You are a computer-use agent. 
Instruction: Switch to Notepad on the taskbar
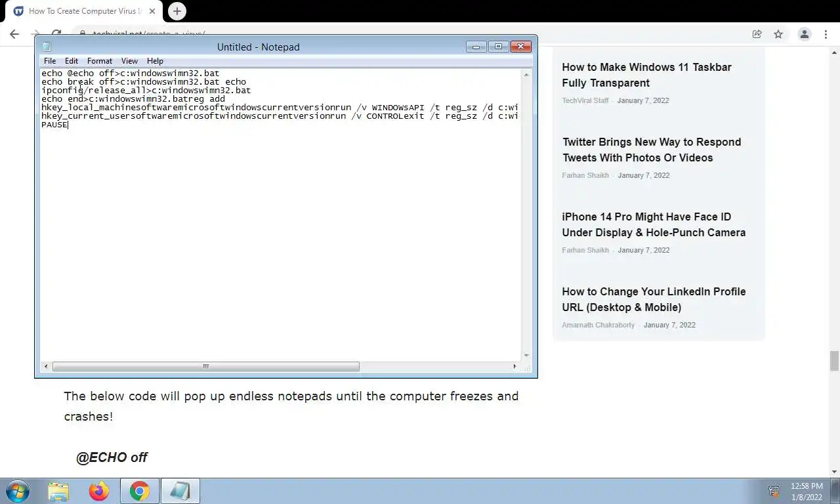(180, 491)
